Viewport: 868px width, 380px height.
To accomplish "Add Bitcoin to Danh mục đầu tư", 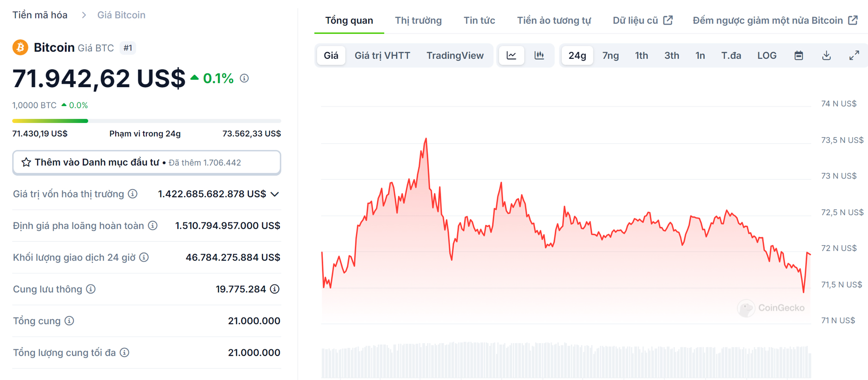I will [x=146, y=162].
